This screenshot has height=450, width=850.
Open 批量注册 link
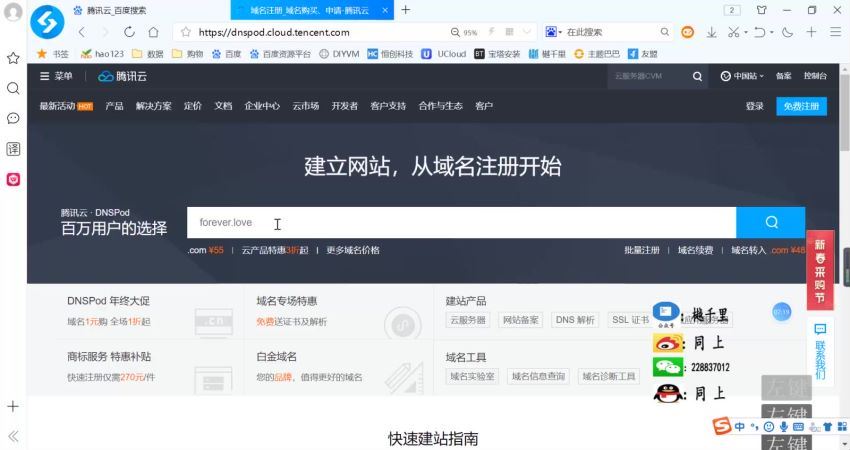pos(642,250)
